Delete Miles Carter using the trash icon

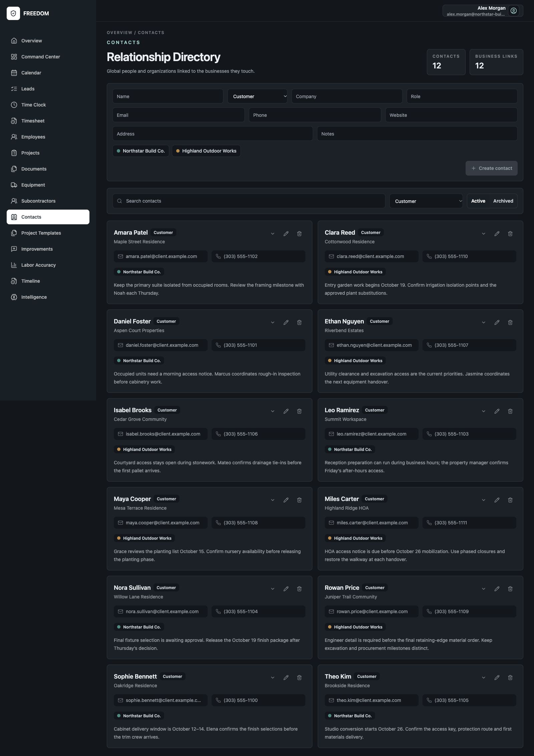[x=510, y=500]
